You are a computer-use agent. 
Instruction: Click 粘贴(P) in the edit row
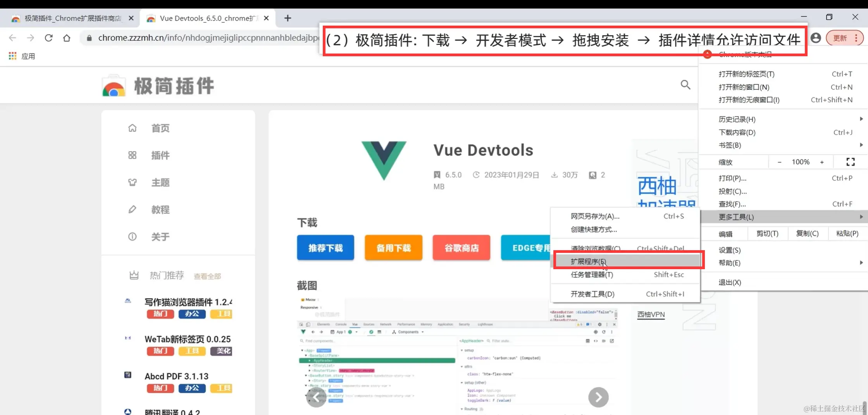(x=847, y=233)
